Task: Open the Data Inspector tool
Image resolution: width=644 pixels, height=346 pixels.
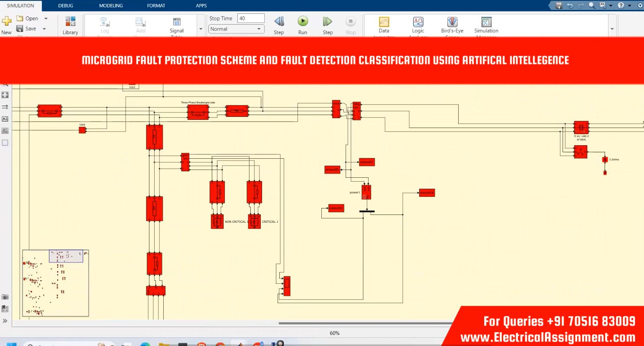Action: click(384, 25)
